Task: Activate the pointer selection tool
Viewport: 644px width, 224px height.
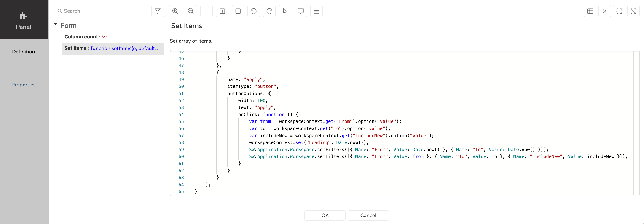Action: [285, 11]
